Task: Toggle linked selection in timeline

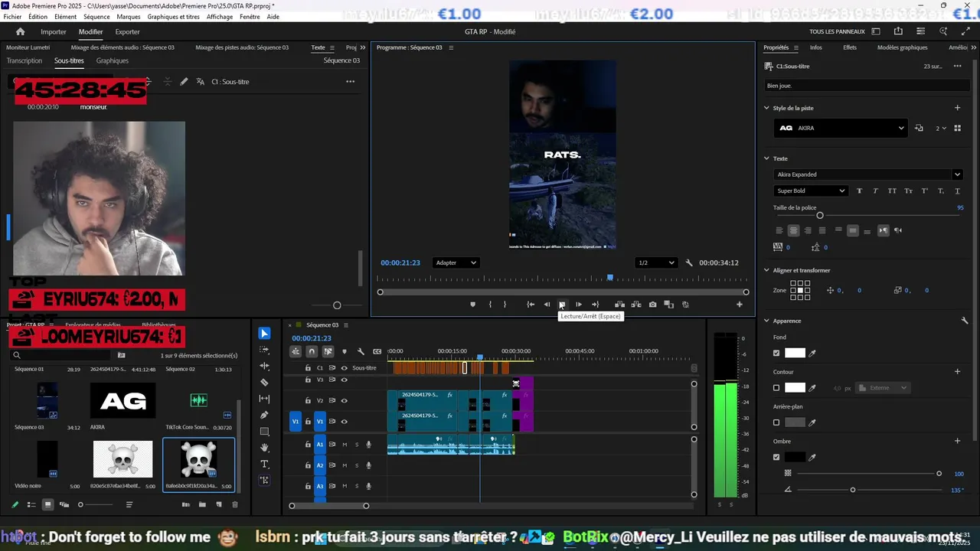Action: (x=328, y=351)
